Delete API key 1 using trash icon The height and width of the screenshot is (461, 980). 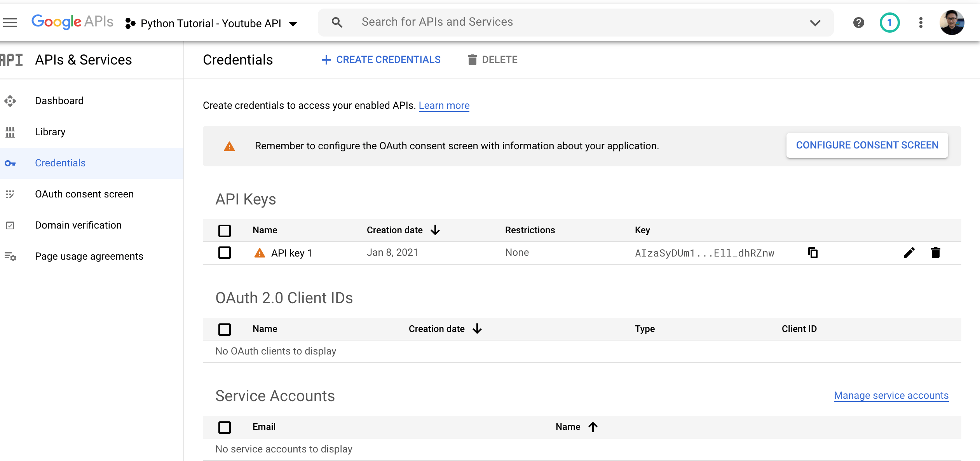(x=936, y=253)
